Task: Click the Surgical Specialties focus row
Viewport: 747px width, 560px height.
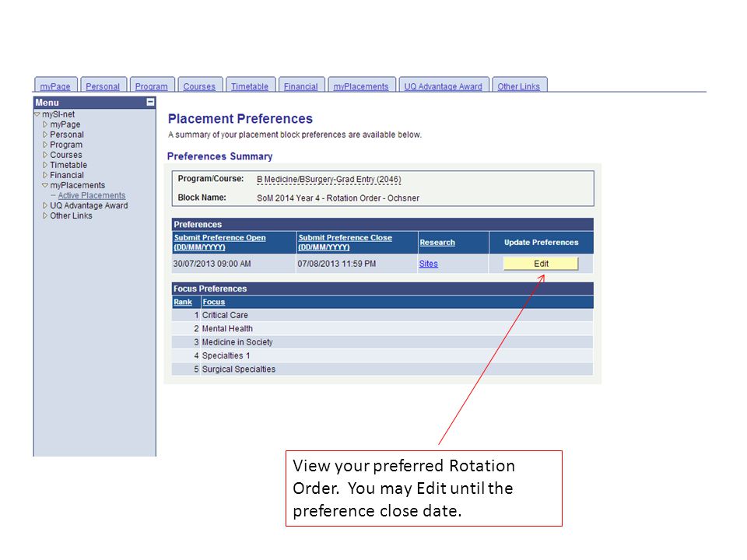Action: point(383,369)
